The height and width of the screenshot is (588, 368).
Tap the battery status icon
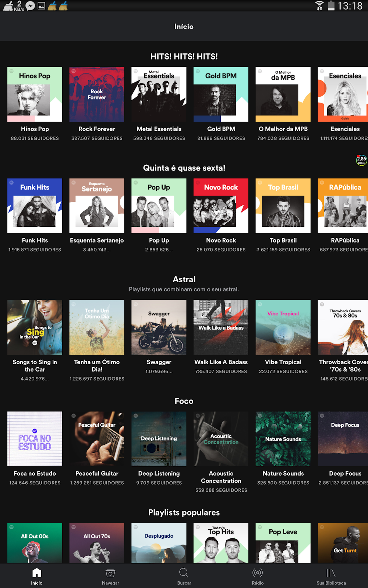click(331, 6)
